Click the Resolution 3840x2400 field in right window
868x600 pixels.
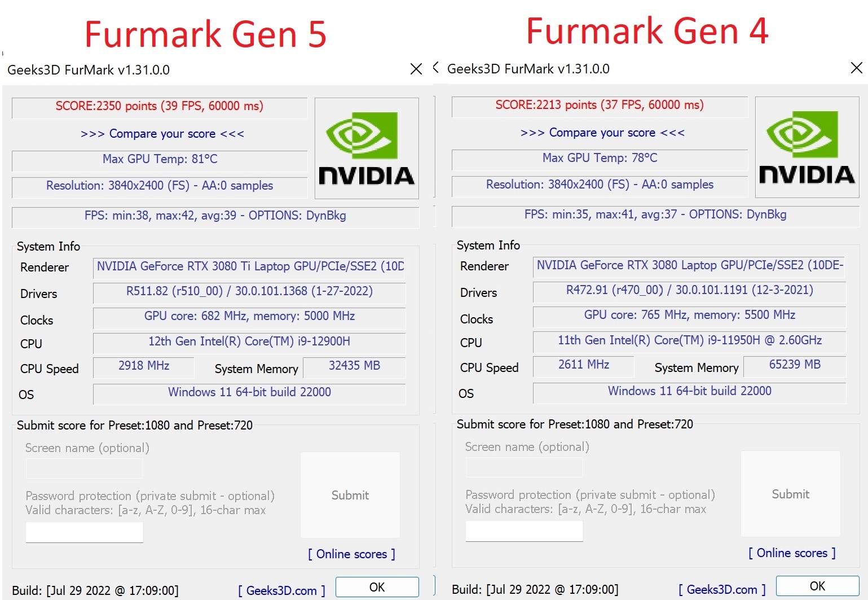coord(600,186)
